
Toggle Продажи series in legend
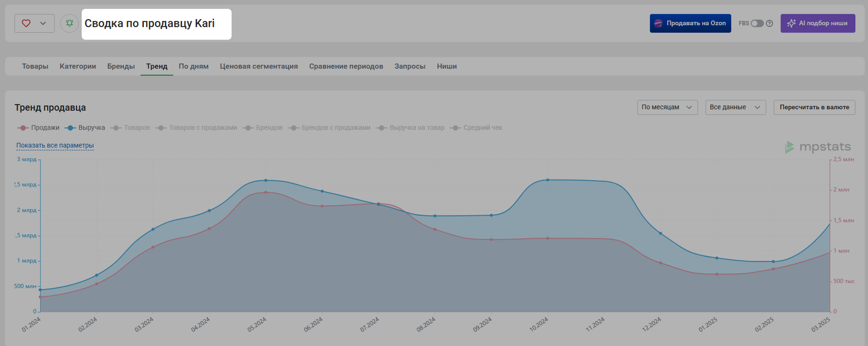[38, 128]
